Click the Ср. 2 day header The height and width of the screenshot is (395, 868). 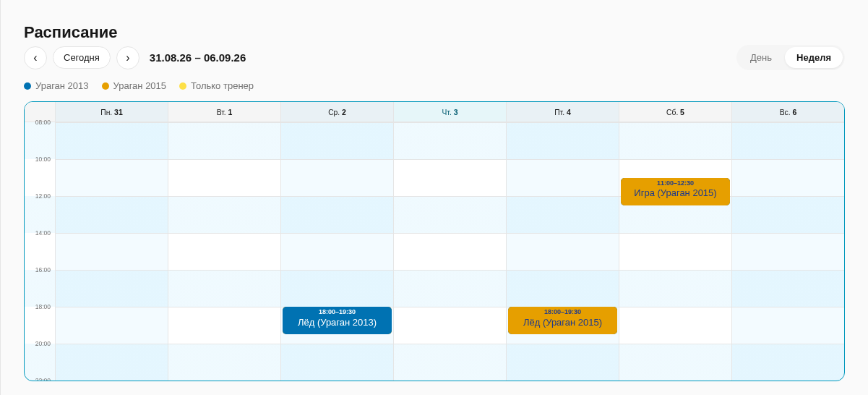[337, 112]
